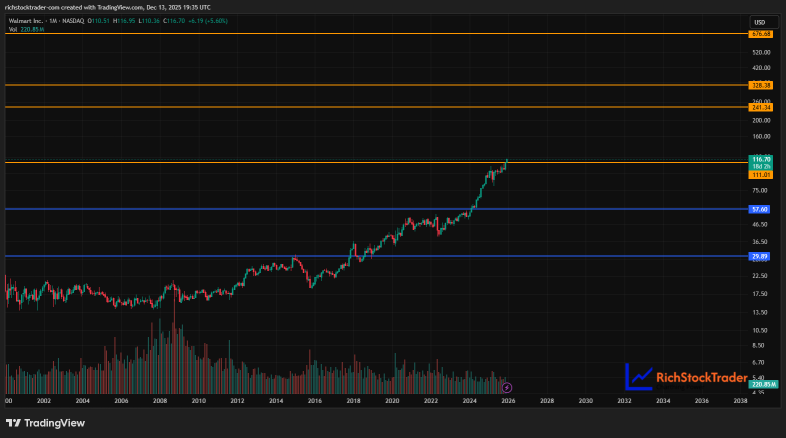
Task: Click the 36.50 price scale value
Action: [x=759, y=242]
